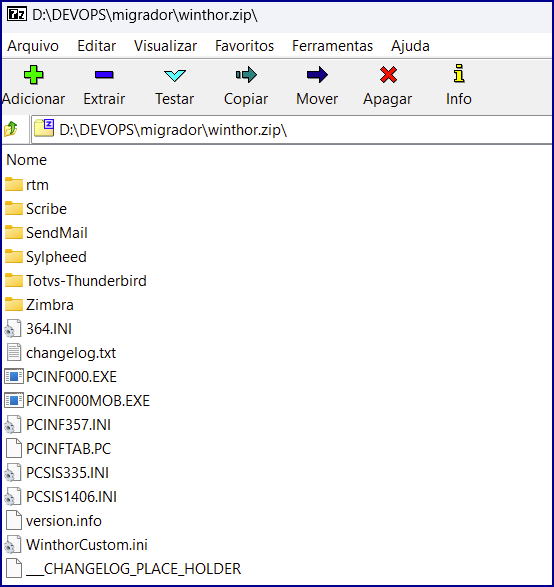Image resolution: width=554 pixels, height=587 pixels.
Task: Select the WinthorCustom.ini file name
Action: 87,544
